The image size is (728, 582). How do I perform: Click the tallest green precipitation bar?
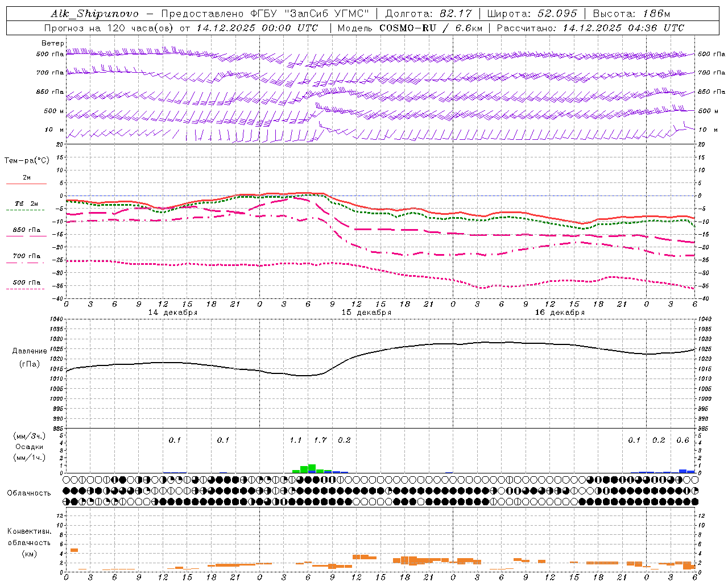pos(312,468)
